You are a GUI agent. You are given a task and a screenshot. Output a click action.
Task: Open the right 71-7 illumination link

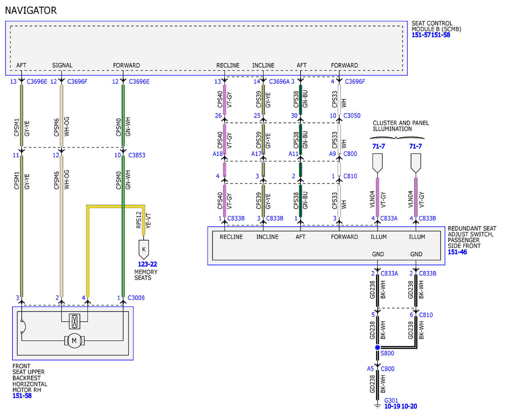415,146
